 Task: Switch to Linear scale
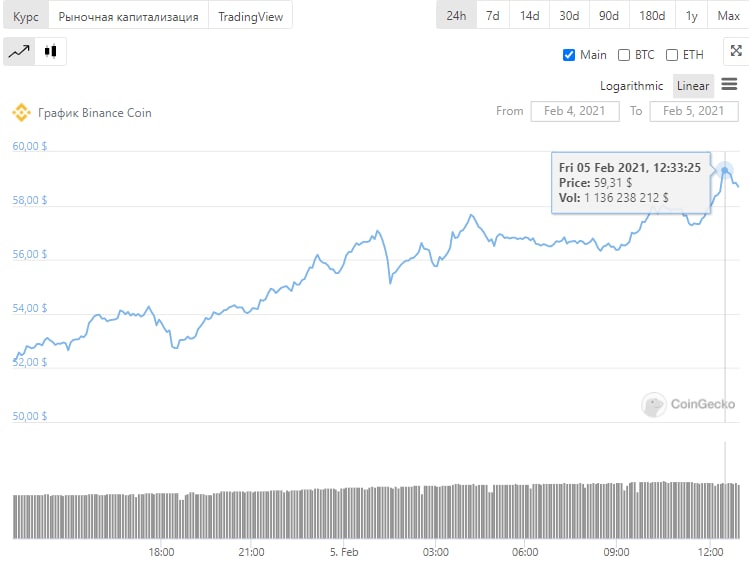click(693, 86)
